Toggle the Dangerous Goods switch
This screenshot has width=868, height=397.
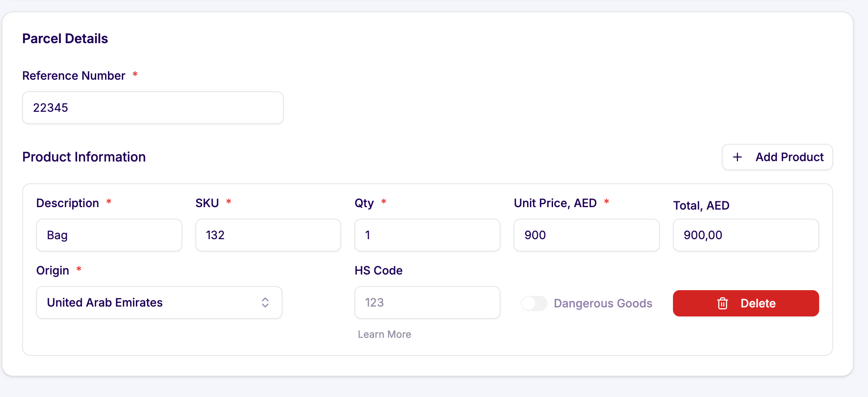coord(534,303)
